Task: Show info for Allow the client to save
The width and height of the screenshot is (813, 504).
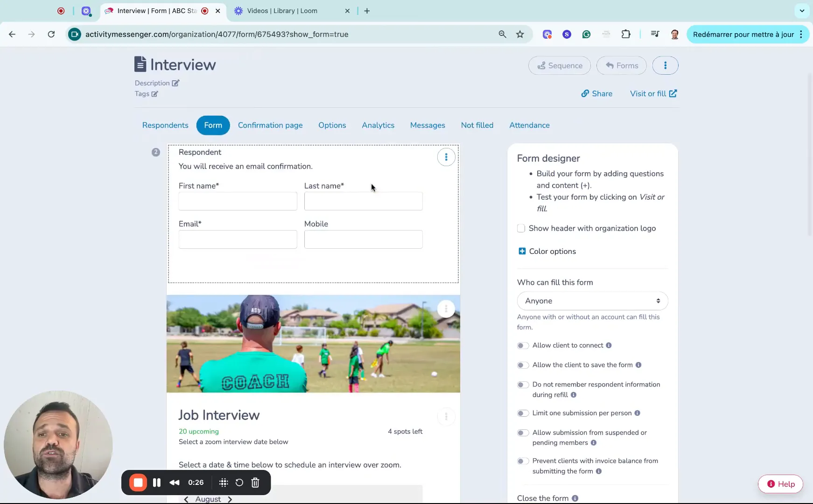Action: coord(638,365)
